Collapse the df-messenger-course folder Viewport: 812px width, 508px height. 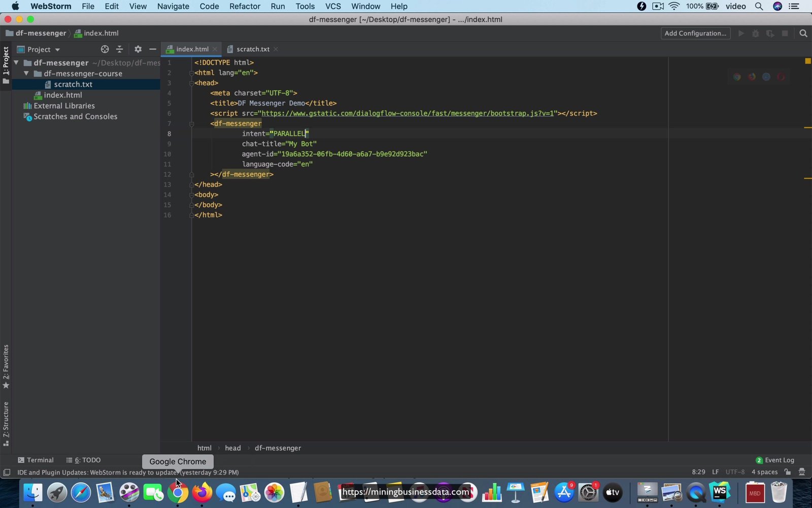26,74
